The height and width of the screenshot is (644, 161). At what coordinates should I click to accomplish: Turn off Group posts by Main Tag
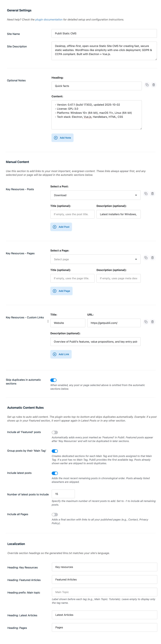pyautogui.click(x=55, y=451)
